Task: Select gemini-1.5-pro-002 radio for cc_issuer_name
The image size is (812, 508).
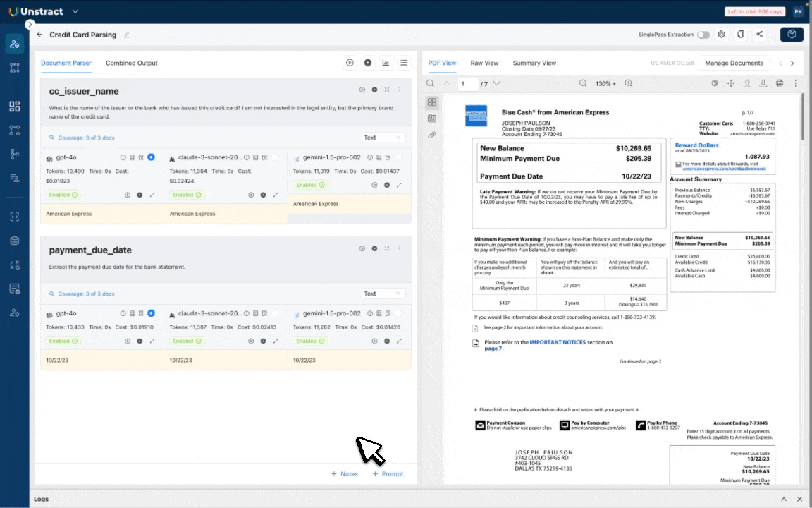Action: click(x=398, y=157)
